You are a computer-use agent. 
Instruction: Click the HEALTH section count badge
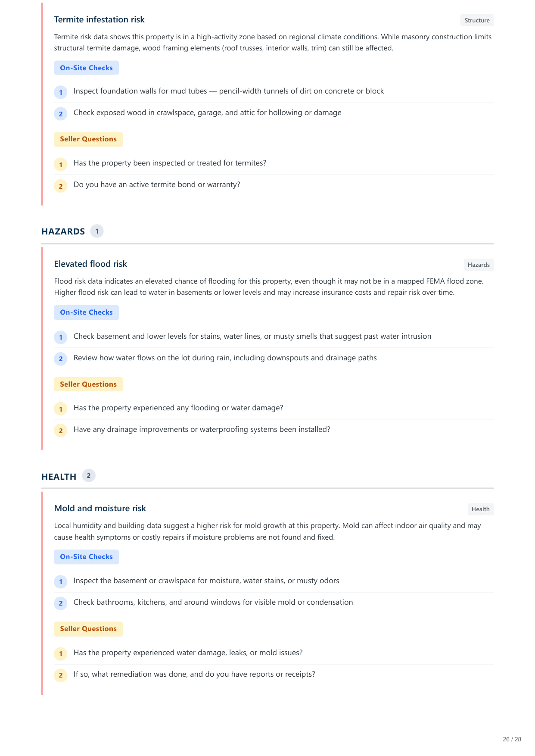click(x=89, y=475)
